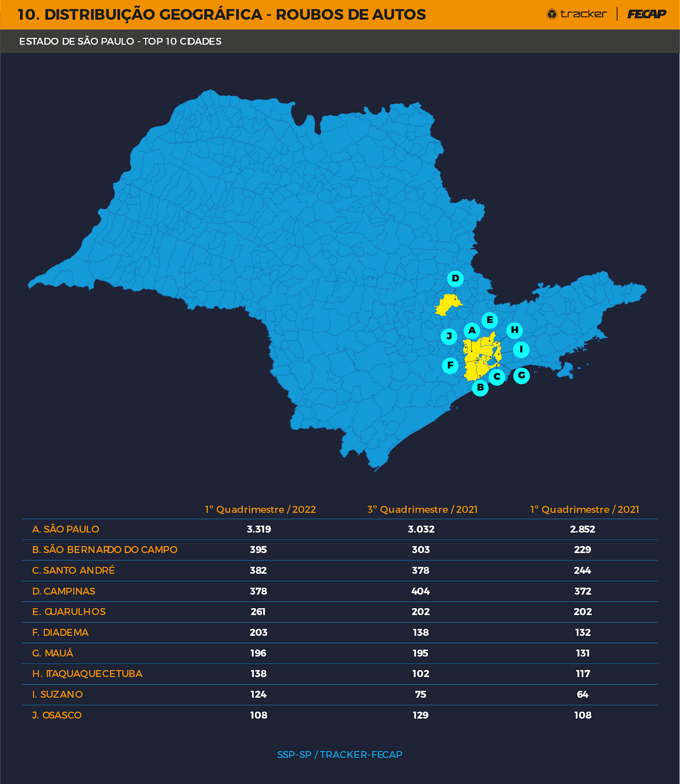Click row label F. DIADEMA
This screenshot has width=680, height=784.
tap(60, 633)
